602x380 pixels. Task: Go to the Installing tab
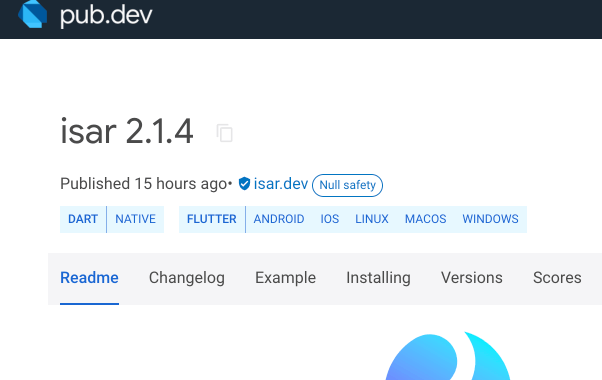378,278
